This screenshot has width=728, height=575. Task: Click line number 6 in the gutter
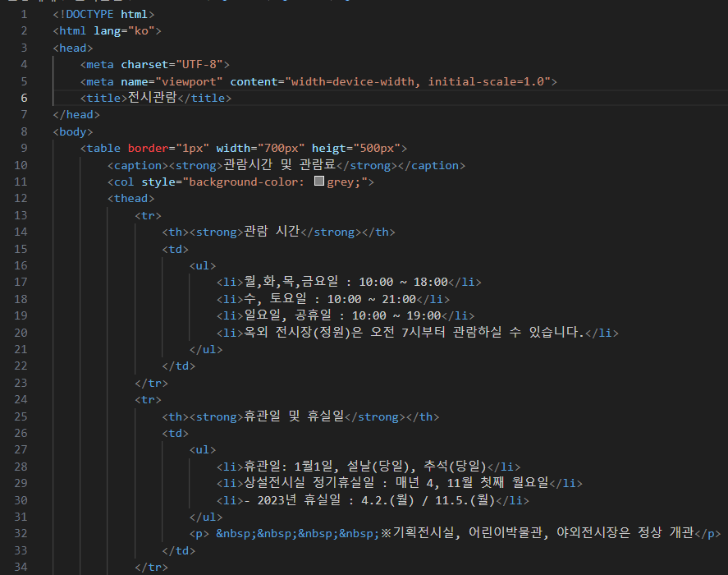click(24, 98)
